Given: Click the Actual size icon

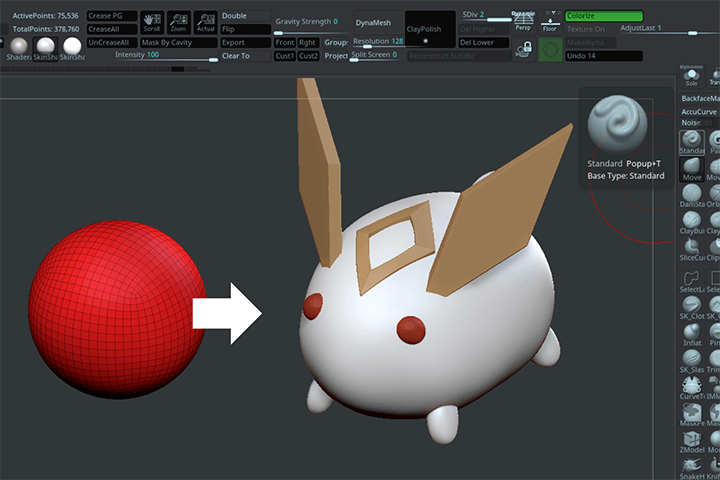Looking at the screenshot, I should (205, 23).
